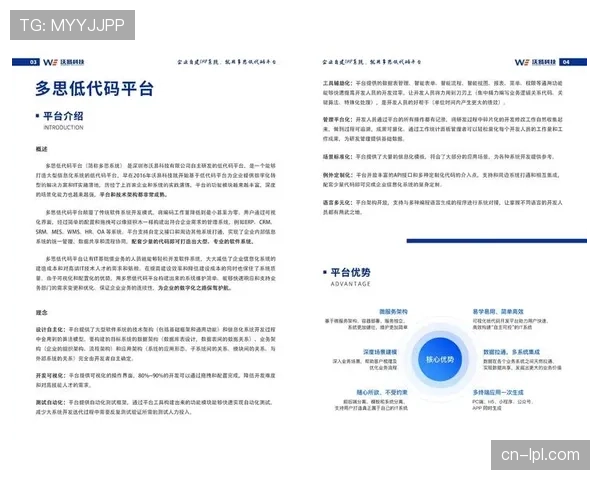Click the 核心优势 blue circle

click(440, 359)
